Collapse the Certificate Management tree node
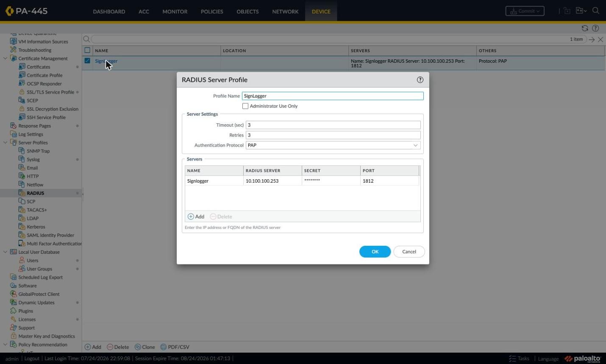 point(5,58)
